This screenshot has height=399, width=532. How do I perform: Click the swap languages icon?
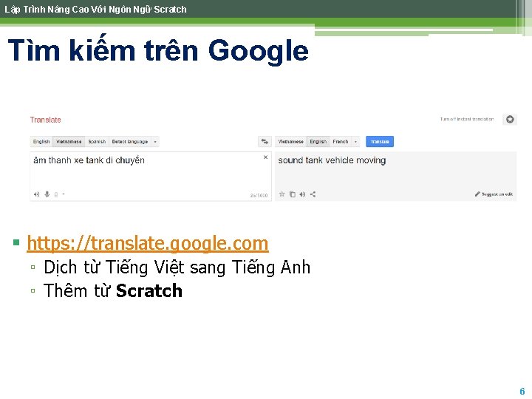[265, 141]
